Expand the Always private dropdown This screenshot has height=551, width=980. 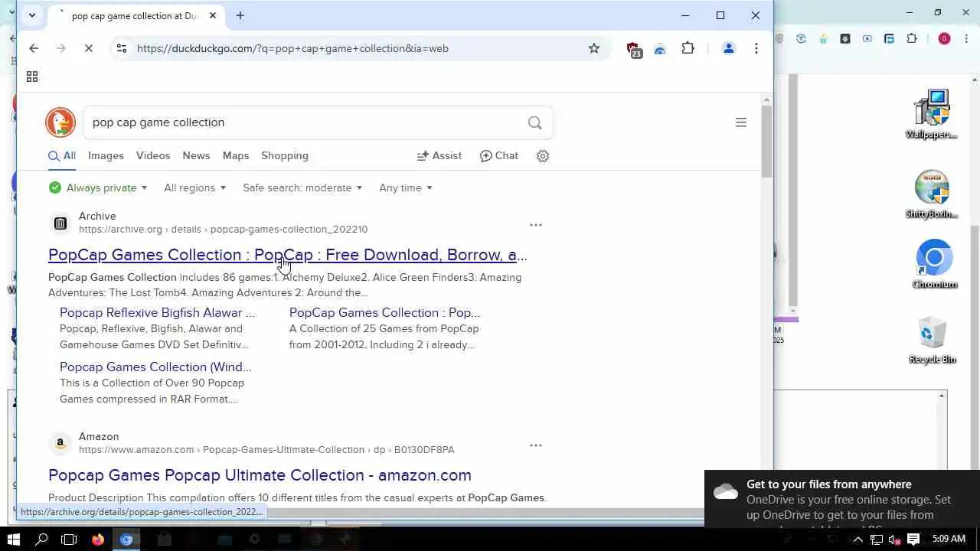click(x=98, y=187)
